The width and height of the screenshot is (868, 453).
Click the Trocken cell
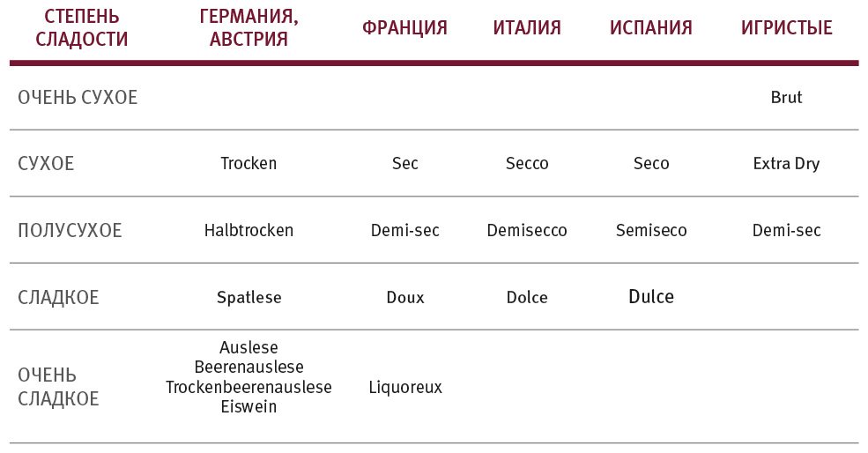[x=249, y=163]
